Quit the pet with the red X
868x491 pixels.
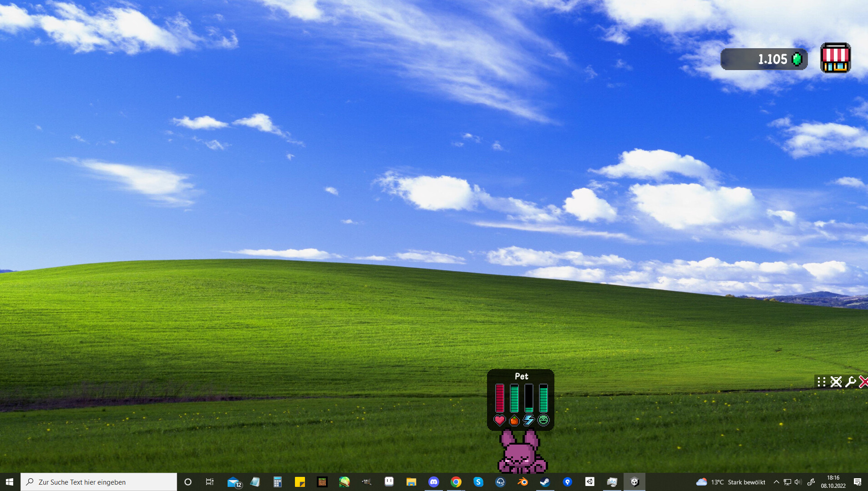pyautogui.click(x=864, y=382)
